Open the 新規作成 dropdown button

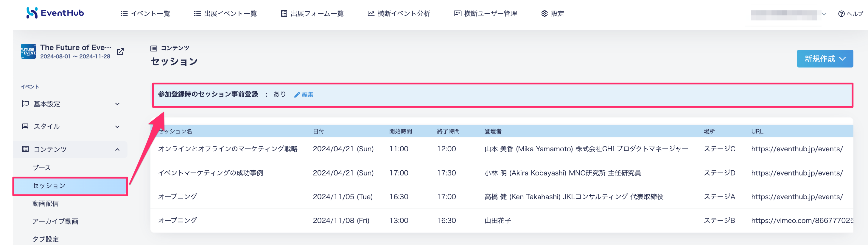click(x=825, y=59)
